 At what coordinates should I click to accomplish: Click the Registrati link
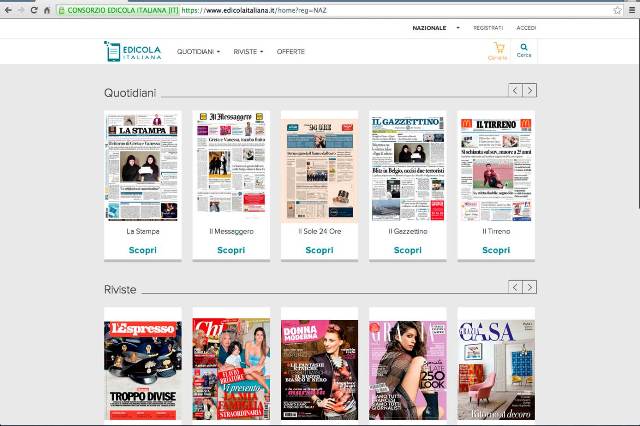488,28
